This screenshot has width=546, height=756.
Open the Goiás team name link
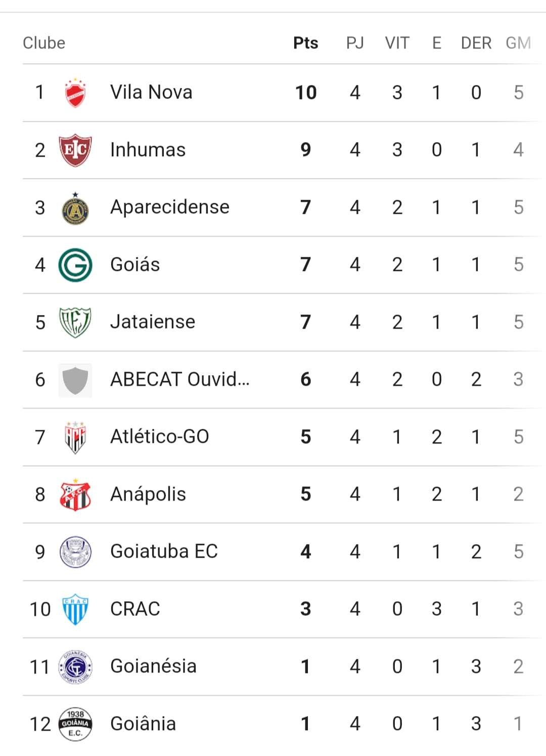point(135,264)
